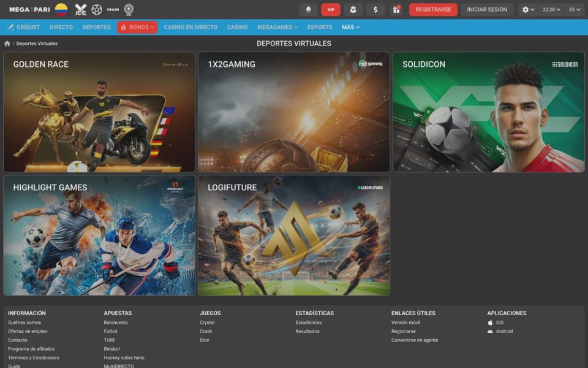Image resolution: width=588 pixels, height=368 pixels.
Task: Open the 1X2GAMING provider card
Action: point(294,112)
